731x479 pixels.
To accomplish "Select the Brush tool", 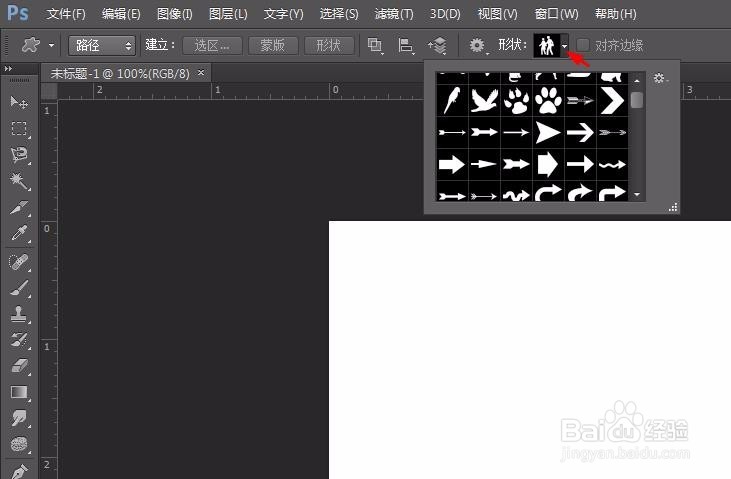I will click(x=19, y=288).
